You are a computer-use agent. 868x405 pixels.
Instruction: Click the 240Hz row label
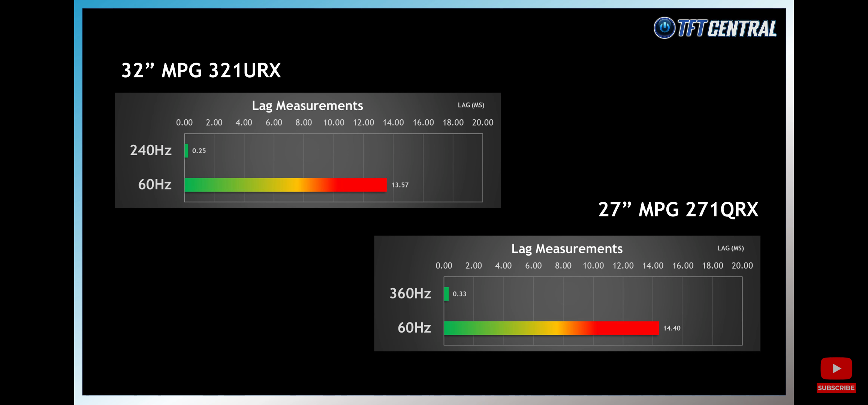click(x=151, y=150)
